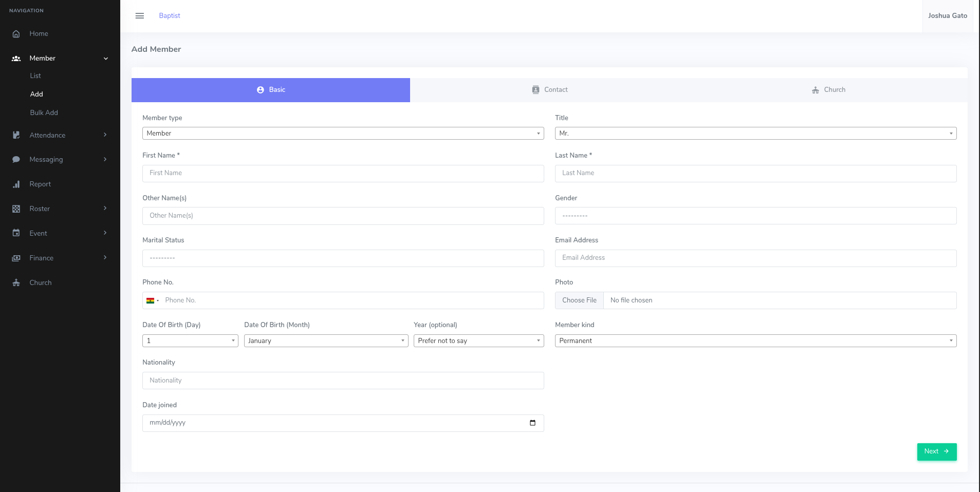
Task: Click the Next button
Action: coord(936,451)
